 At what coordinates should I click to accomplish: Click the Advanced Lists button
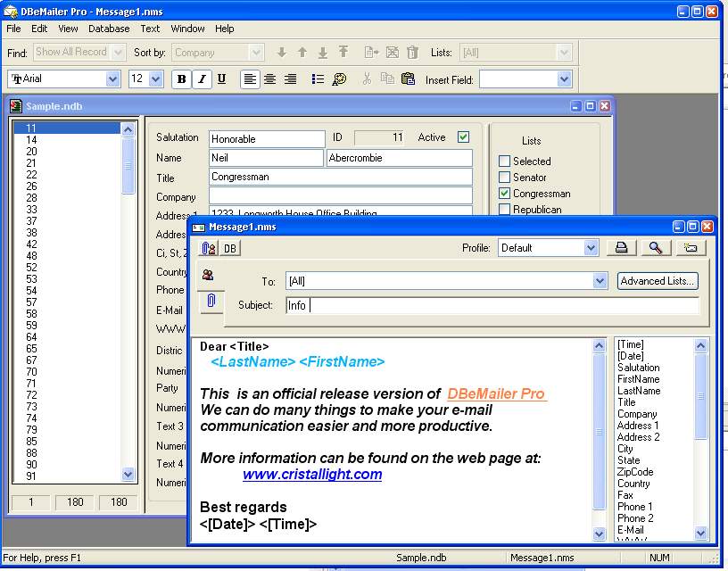click(x=658, y=281)
